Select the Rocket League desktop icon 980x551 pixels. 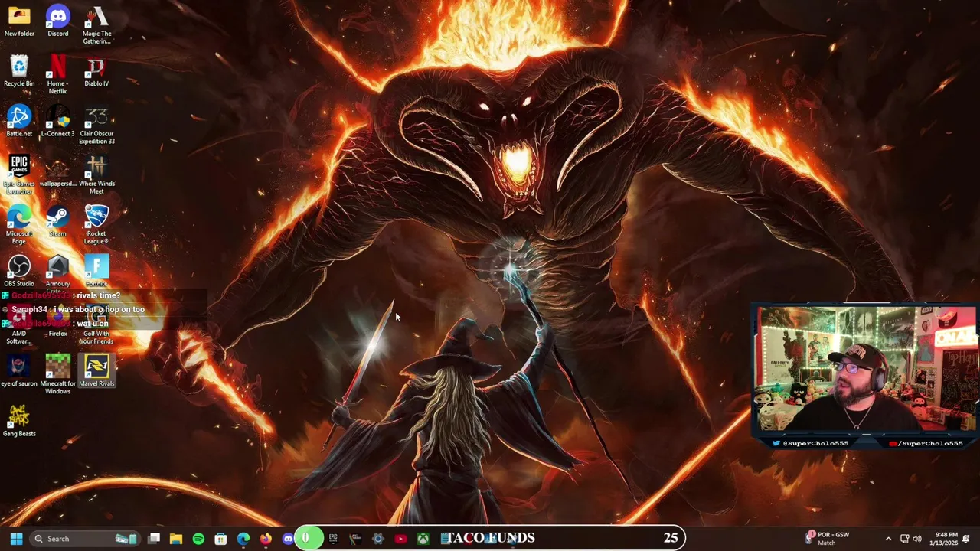point(96,225)
